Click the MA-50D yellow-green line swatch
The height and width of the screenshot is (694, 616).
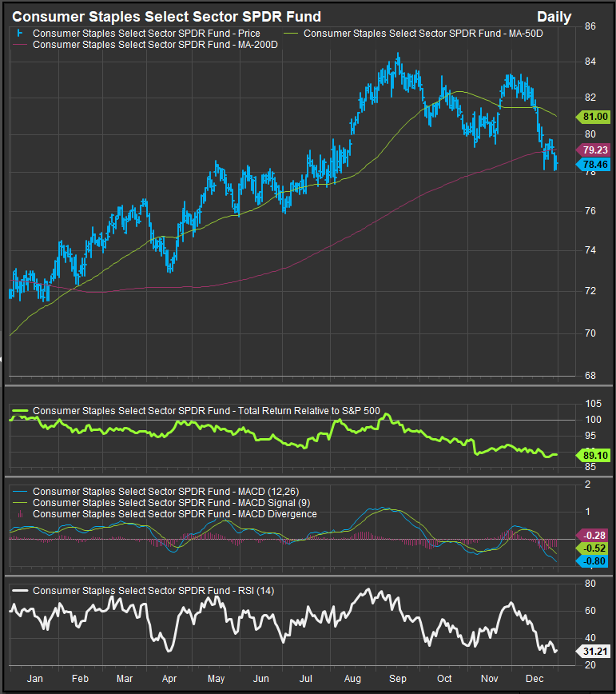290,34
